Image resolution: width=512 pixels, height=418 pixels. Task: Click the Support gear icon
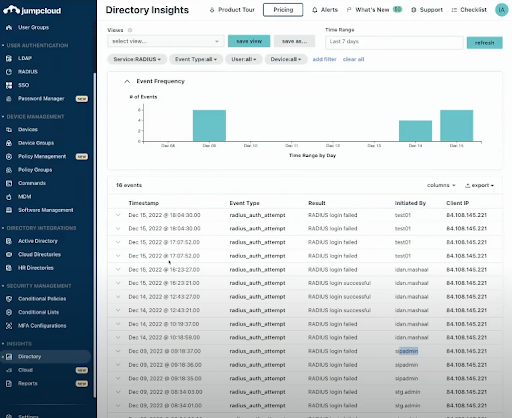pyautogui.click(x=414, y=10)
